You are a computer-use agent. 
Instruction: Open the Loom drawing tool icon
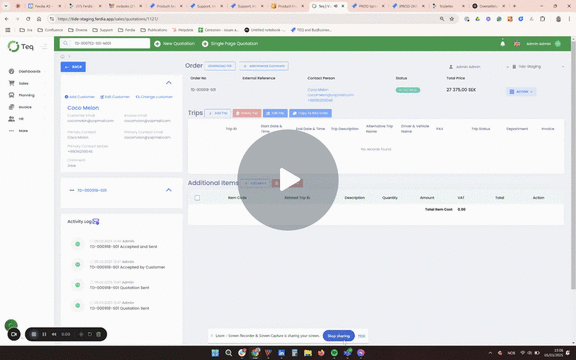[x=81, y=334]
